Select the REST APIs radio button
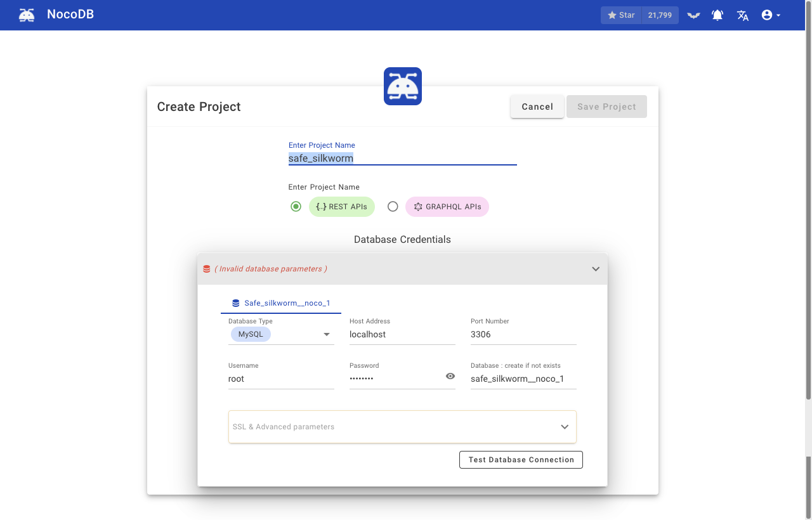This screenshot has height=520, width=812. [x=296, y=206]
